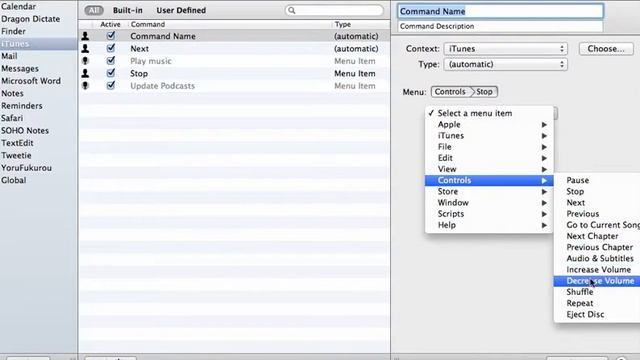This screenshot has width=640, height=360.
Task: Toggle the Stop command Active checkbox
Action: [111, 73]
